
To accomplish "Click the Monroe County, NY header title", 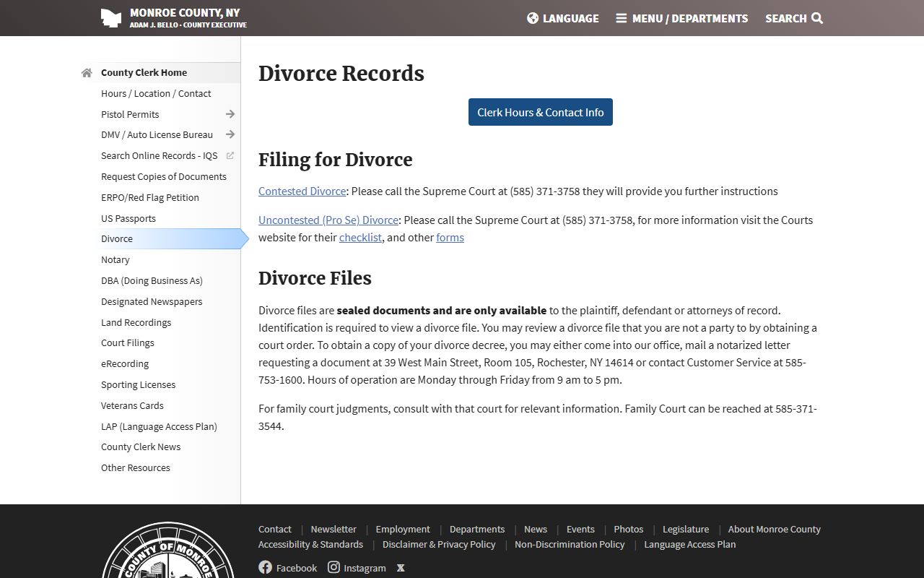I will coord(185,12).
